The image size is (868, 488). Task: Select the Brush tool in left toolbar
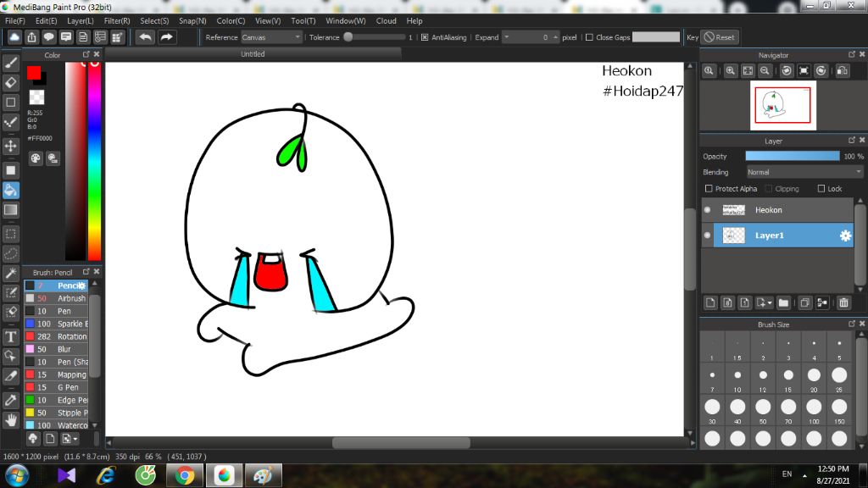10,63
